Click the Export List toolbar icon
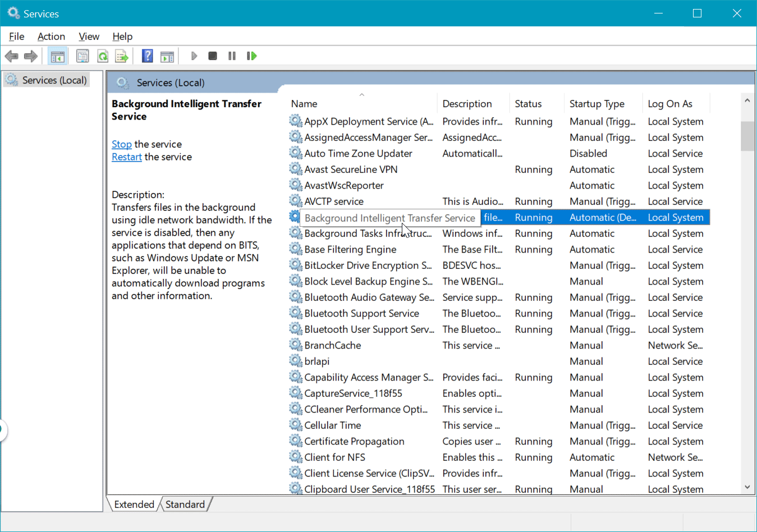757x532 pixels. point(122,56)
